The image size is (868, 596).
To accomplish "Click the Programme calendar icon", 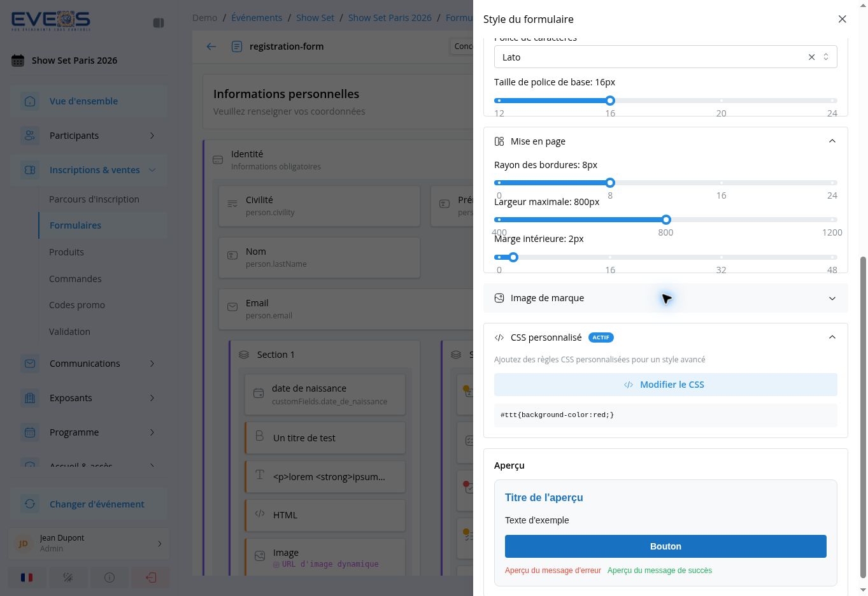I will (x=30, y=432).
